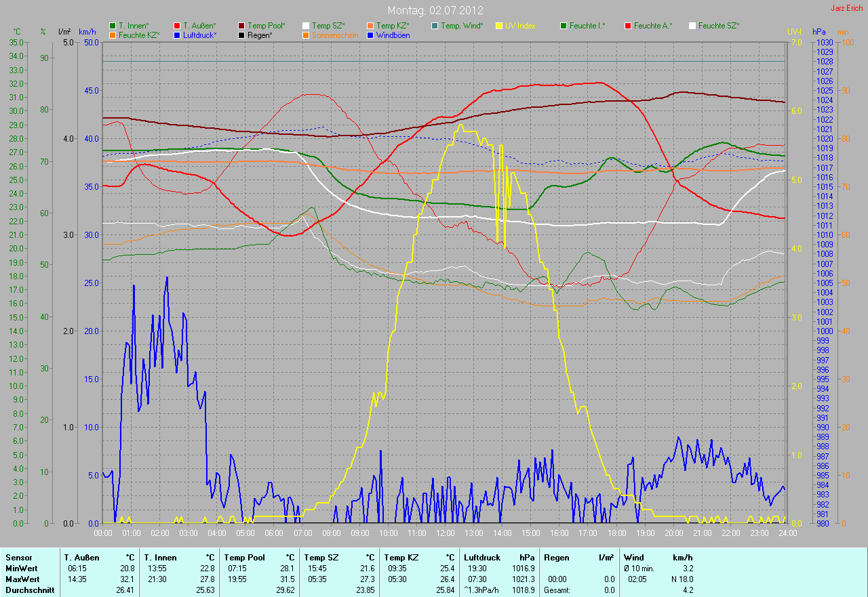Select the black swatch beside Regen
Image resolution: width=868 pixels, height=597 pixels.
[241, 35]
